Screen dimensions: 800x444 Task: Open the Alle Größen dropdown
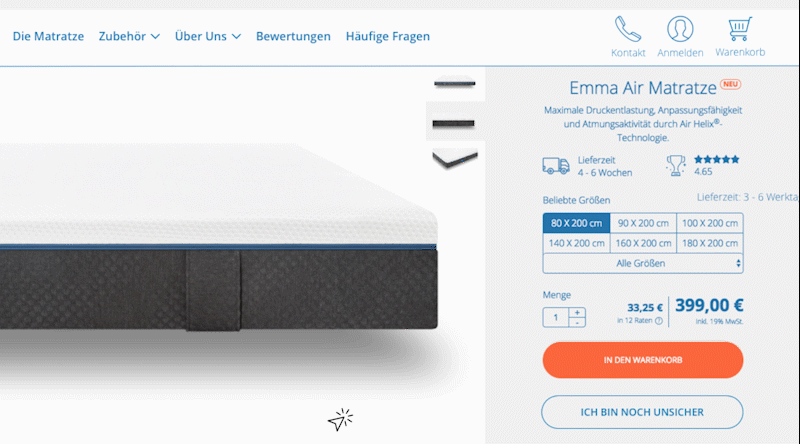coord(643,263)
